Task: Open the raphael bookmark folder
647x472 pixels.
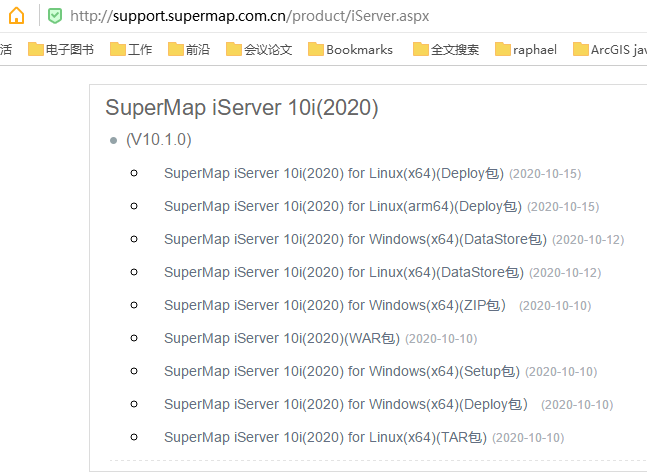Action: [526, 50]
